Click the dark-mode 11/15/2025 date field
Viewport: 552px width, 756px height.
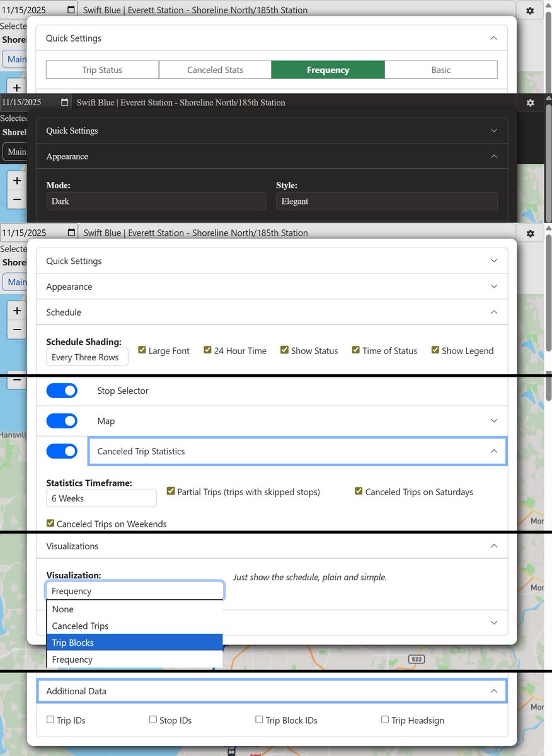point(37,103)
